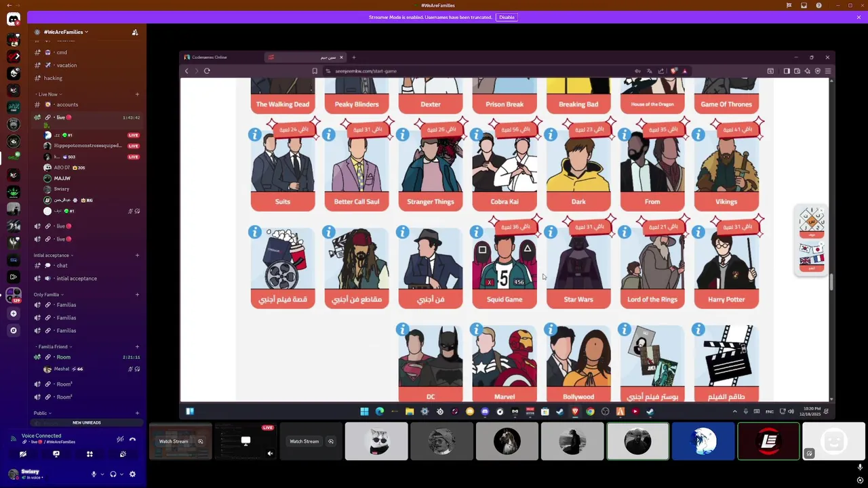Open Explore Discoverable Servers compass icon
Image resolution: width=868 pixels, height=488 pixels.
(13, 330)
